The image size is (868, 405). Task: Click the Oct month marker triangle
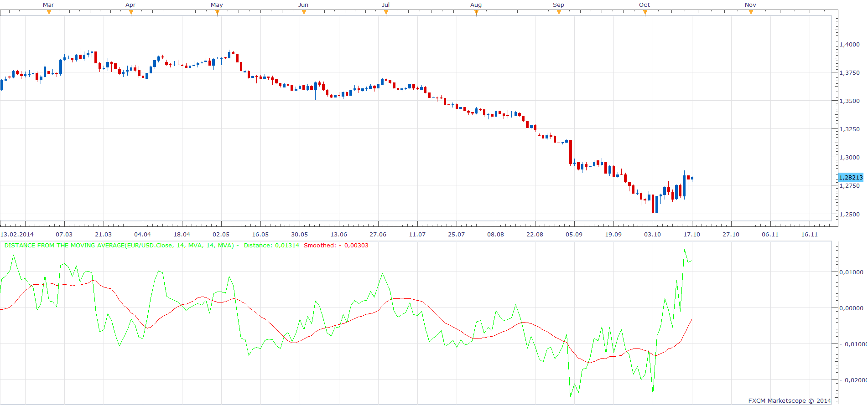tap(645, 12)
